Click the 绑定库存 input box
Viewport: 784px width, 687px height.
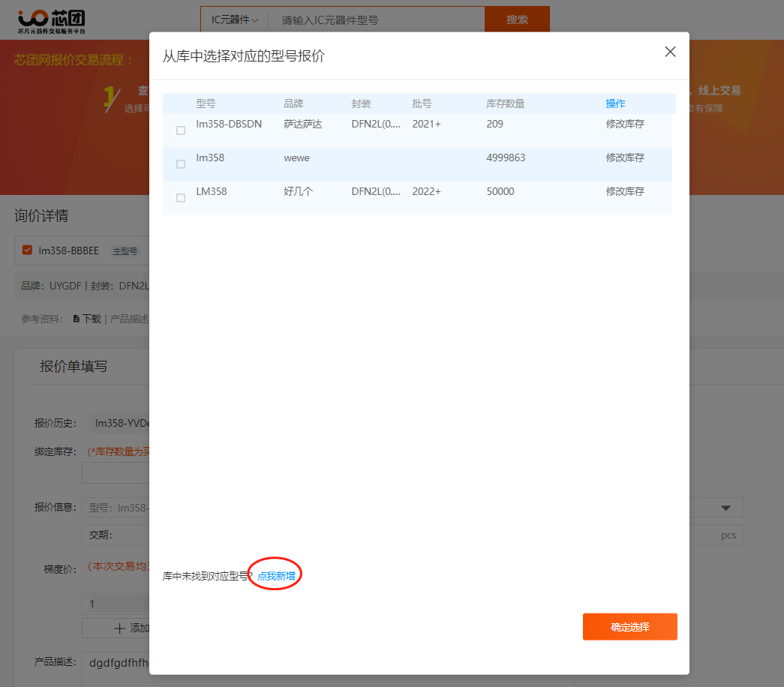(x=116, y=473)
